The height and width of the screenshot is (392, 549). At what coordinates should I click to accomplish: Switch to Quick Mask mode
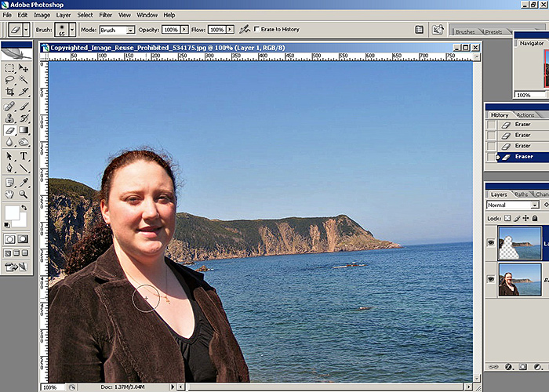[x=23, y=239]
